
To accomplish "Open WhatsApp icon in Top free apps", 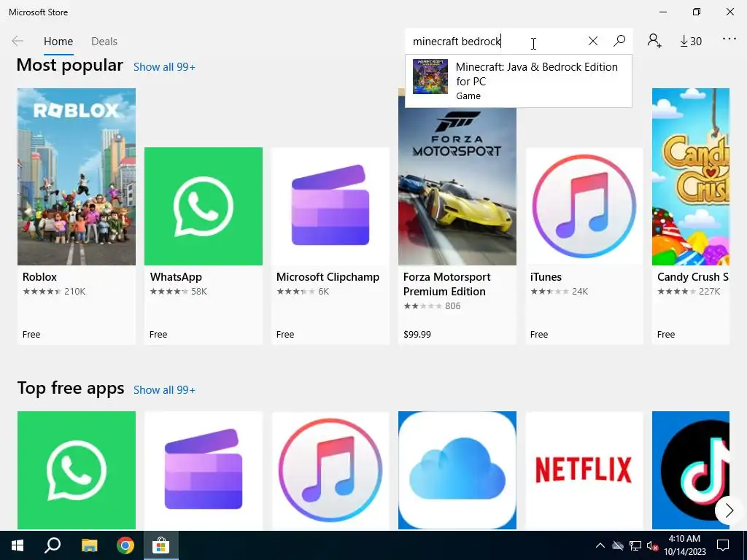I will pos(76,470).
